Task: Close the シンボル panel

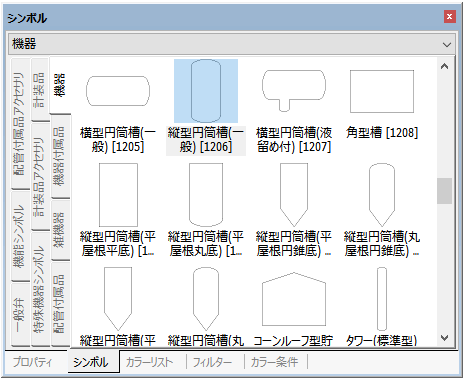Action: click(449, 17)
